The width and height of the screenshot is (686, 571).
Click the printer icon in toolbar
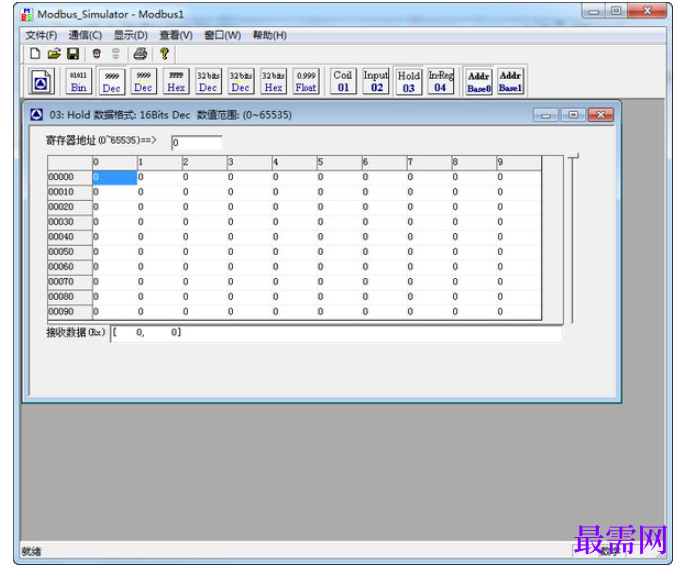pos(140,54)
